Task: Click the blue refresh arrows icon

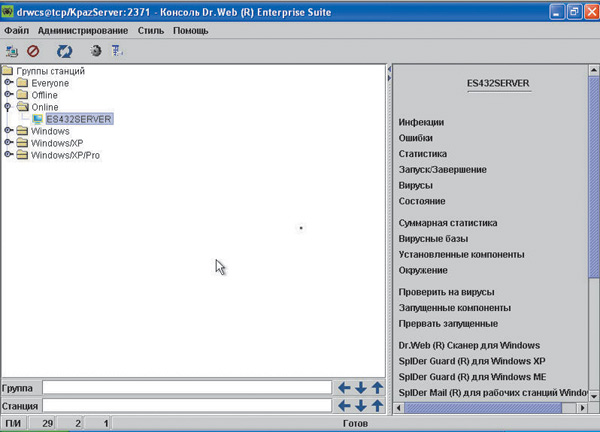Action: tap(64, 51)
